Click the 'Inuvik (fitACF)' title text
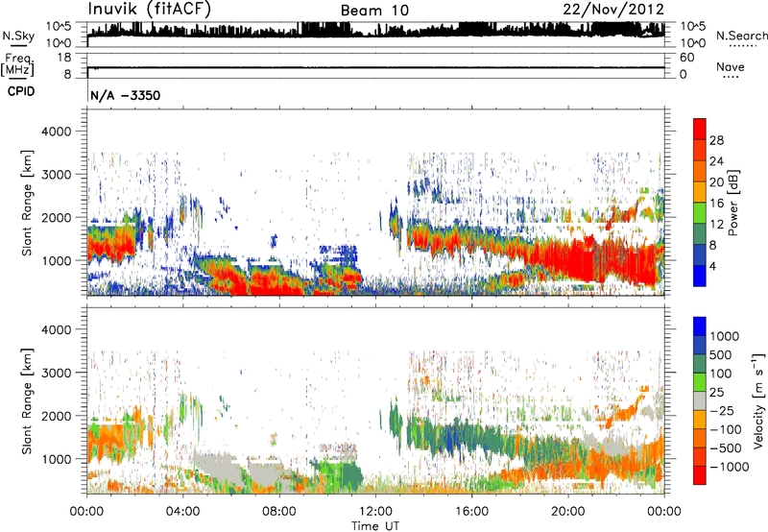The width and height of the screenshot is (768, 532). [150, 10]
